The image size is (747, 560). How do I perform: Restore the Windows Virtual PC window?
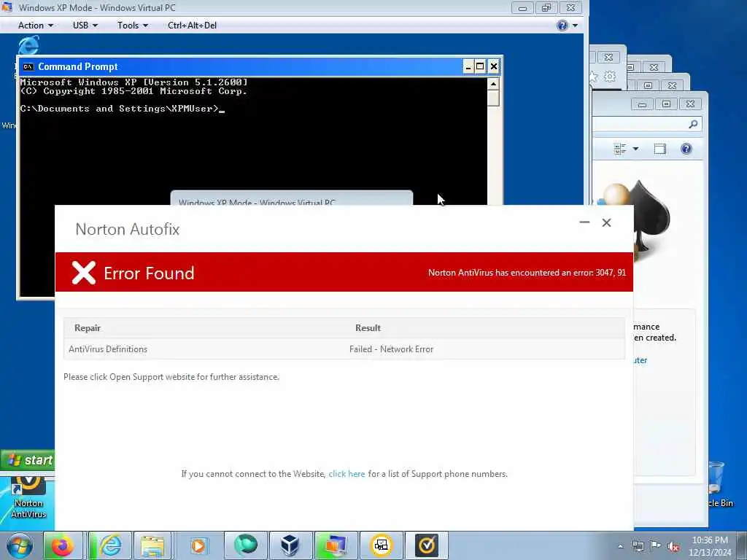546,8
